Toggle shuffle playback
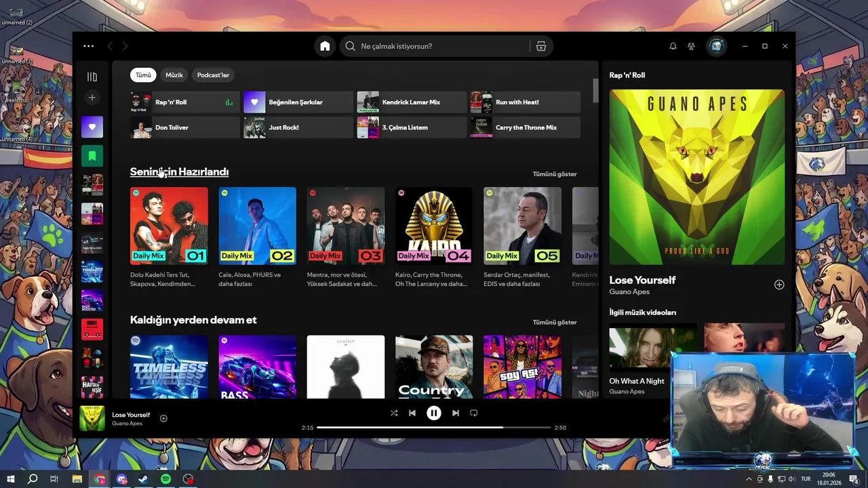Image resolution: width=868 pixels, height=488 pixels. [394, 413]
